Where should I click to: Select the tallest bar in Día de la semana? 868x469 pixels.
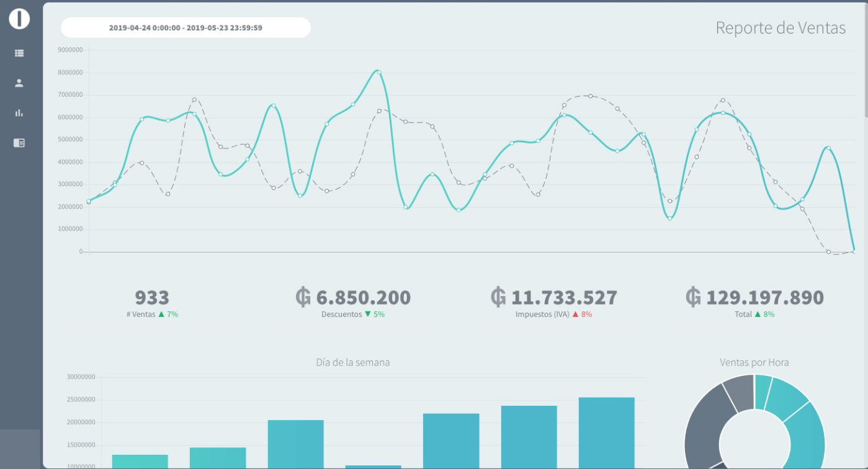coord(606,432)
